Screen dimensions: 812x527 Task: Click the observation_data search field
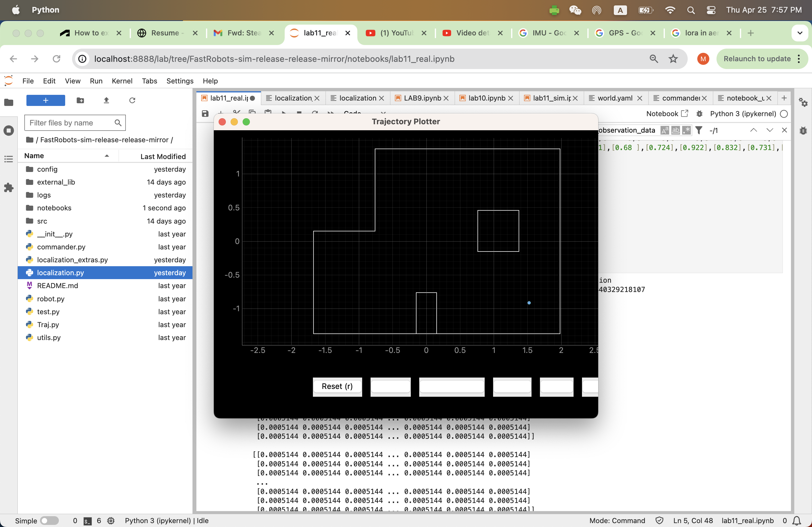pyautogui.click(x=628, y=130)
